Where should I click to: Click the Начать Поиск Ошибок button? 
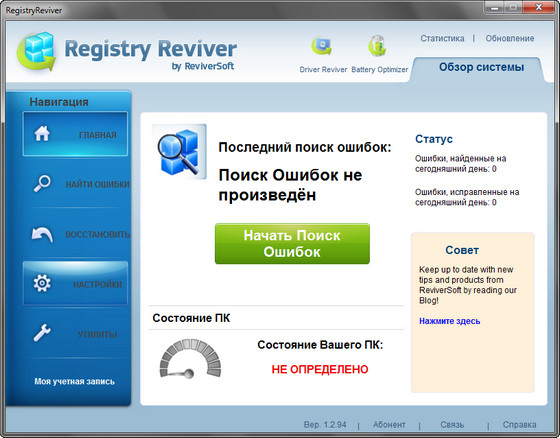click(292, 244)
